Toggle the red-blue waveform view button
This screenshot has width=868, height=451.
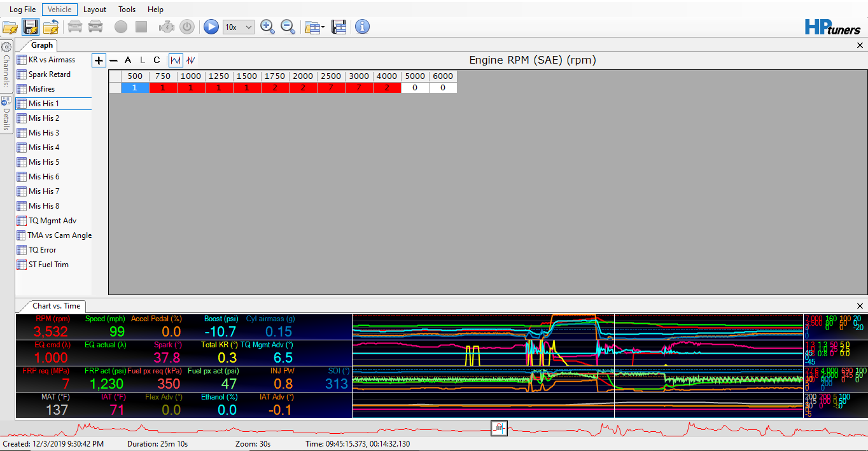click(x=190, y=60)
